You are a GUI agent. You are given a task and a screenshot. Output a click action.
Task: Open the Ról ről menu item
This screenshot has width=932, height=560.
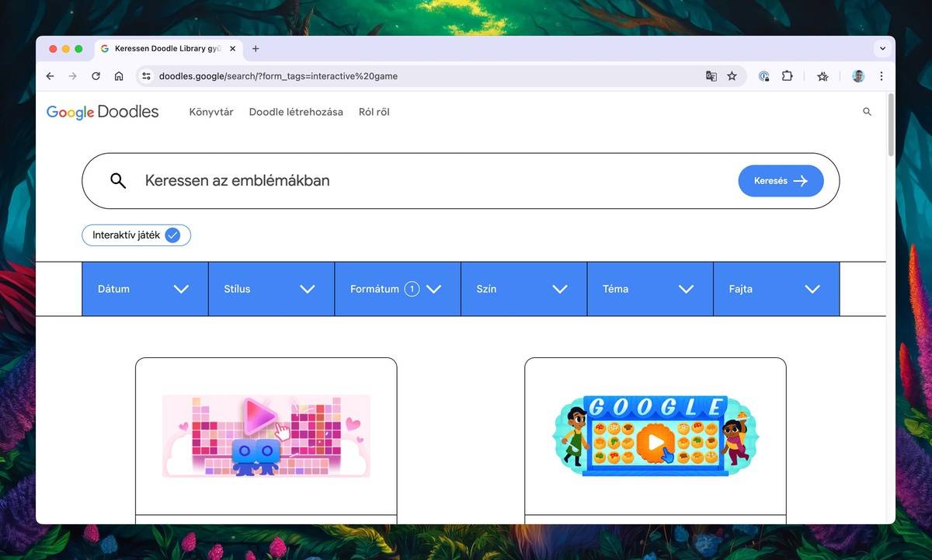pos(374,112)
